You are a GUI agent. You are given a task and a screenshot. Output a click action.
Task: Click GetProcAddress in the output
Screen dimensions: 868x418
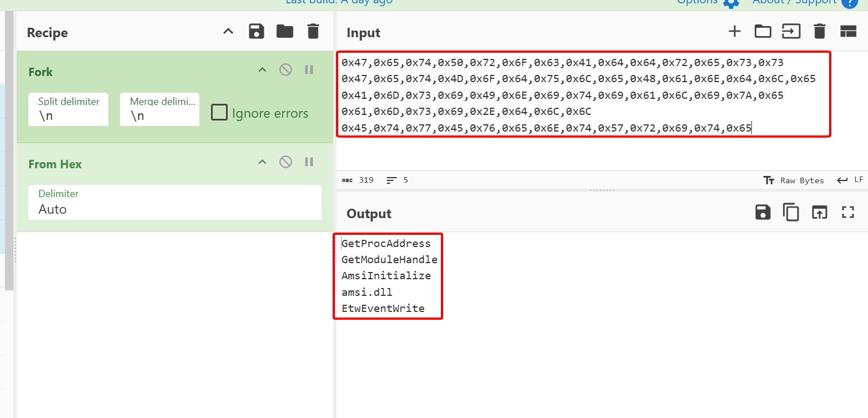click(x=386, y=244)
